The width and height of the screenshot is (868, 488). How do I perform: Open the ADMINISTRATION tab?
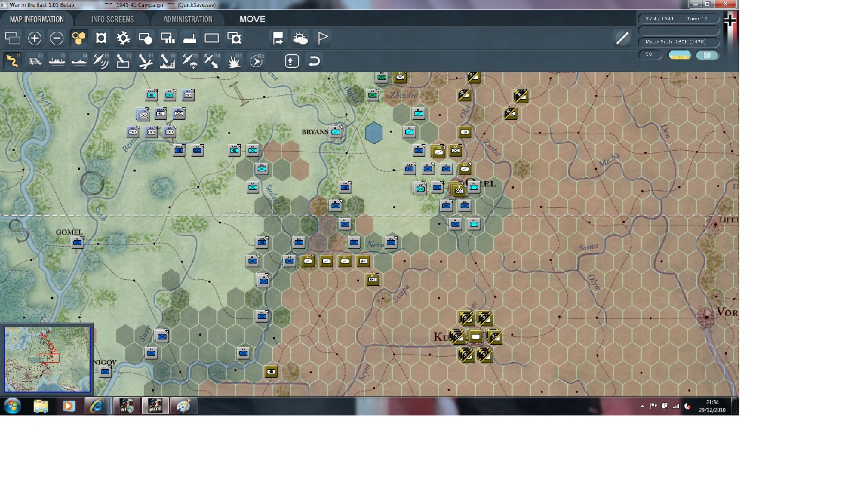click(x=188, y=19)
